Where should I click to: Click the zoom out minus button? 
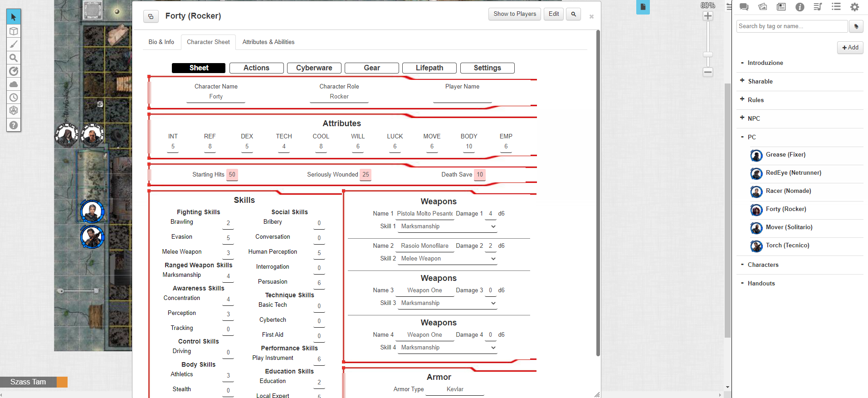tap(707, 72)
